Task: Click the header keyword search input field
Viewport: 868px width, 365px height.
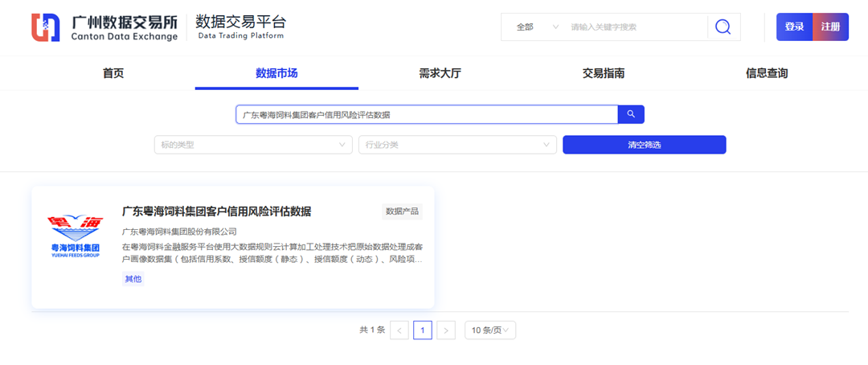Action: coord(635,27)
